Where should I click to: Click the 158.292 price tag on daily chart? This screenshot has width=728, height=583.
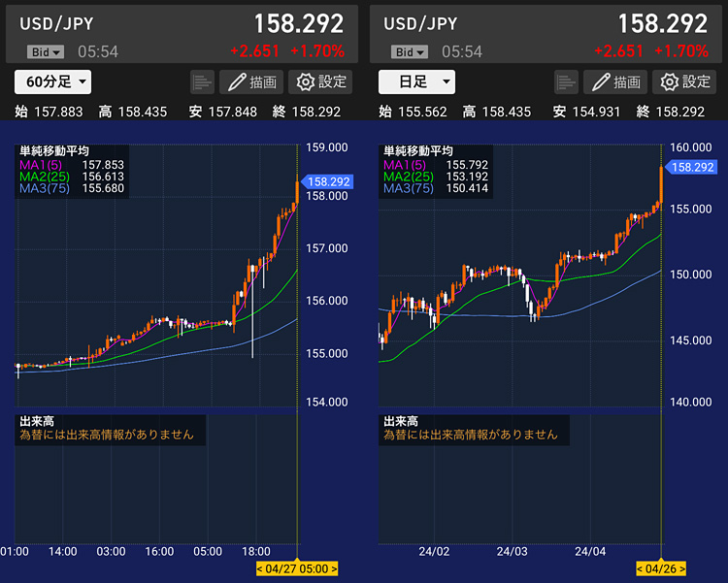point(692,167)
